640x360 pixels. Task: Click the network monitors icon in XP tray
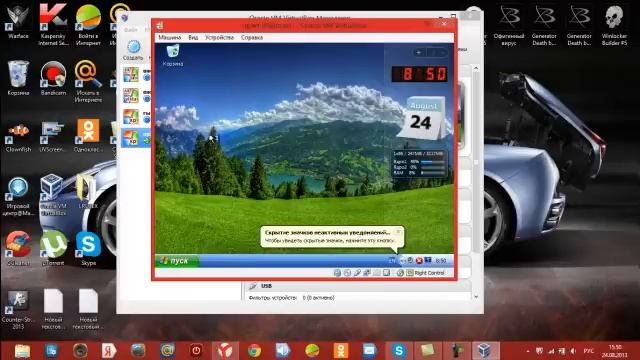(428, 260)
